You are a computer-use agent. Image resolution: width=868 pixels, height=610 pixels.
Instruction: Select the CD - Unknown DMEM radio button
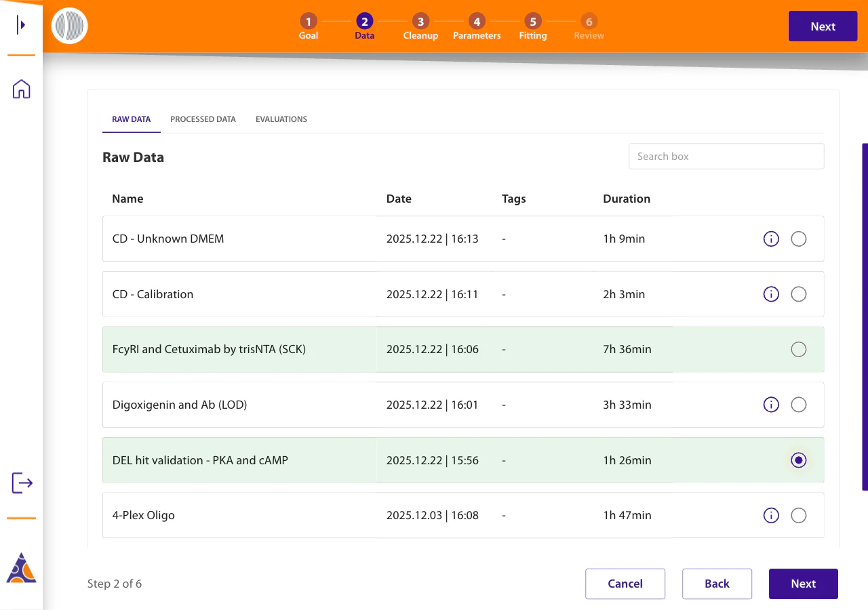click(799, 239)
